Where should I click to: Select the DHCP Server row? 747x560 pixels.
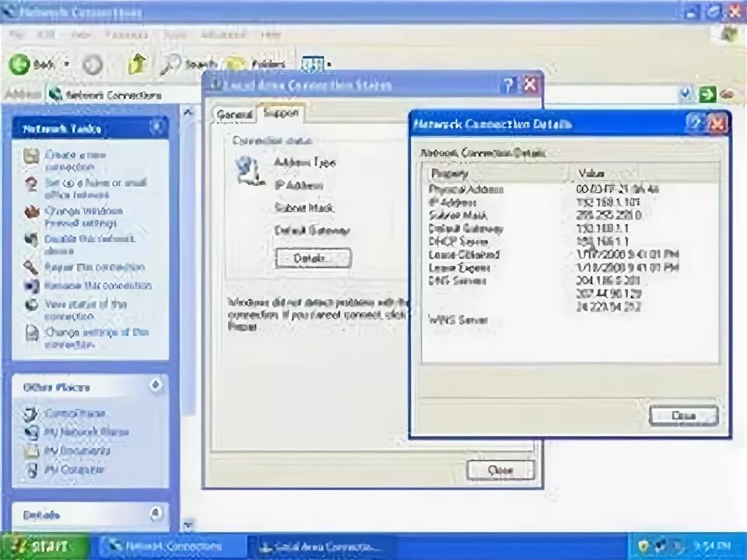pyautogui.click(x=570, y=241)
